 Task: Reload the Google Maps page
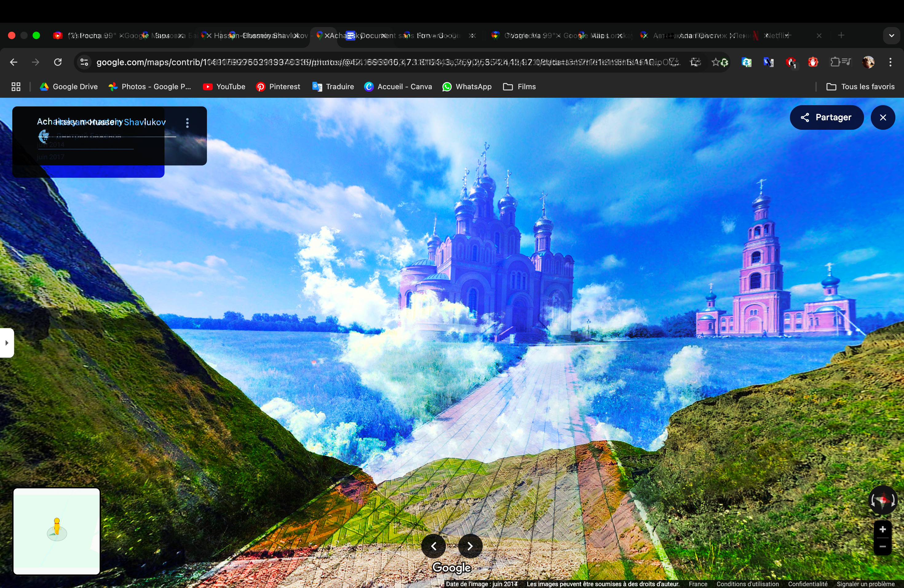click(x=58, y=62)
